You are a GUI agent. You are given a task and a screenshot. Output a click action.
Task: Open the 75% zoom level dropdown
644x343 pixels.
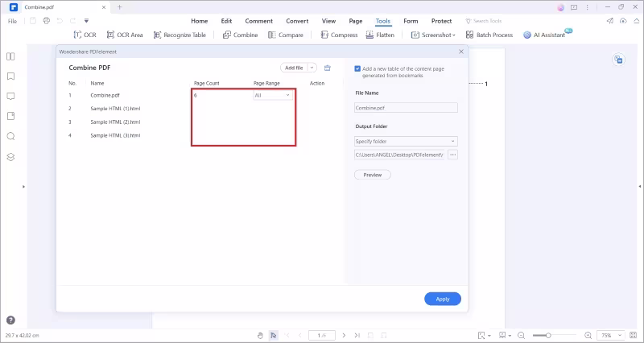point(610,335)
